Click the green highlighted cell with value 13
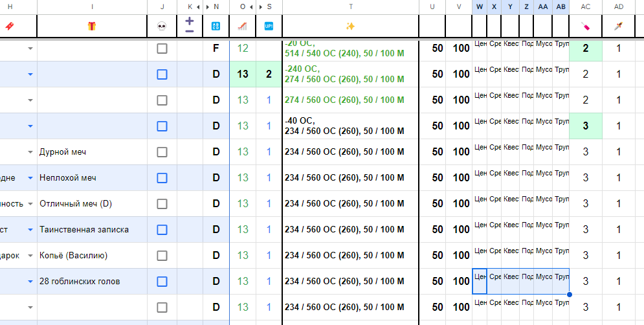644x325 pixels. tap(242, 74)
